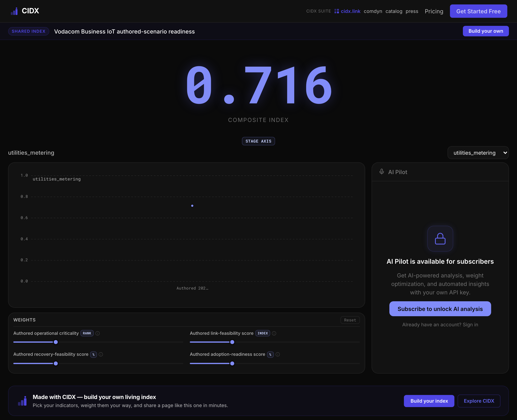The image size is (517, 420).
Task: Click 'Made with CIDX — build your own living index'
Action: coord(94,397)
